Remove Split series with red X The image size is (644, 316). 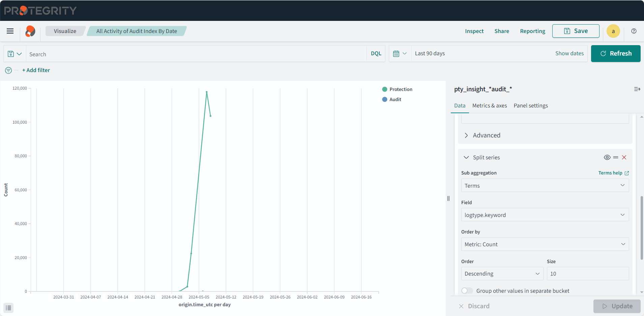(624, 157)
